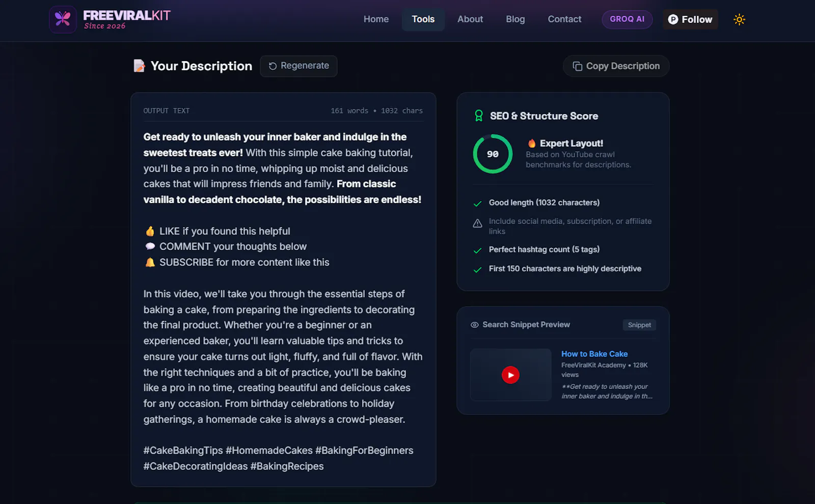Click 'Good length (1032 characters)' text
The height and width of the screenshot is (504, 815).
(544, 203)
